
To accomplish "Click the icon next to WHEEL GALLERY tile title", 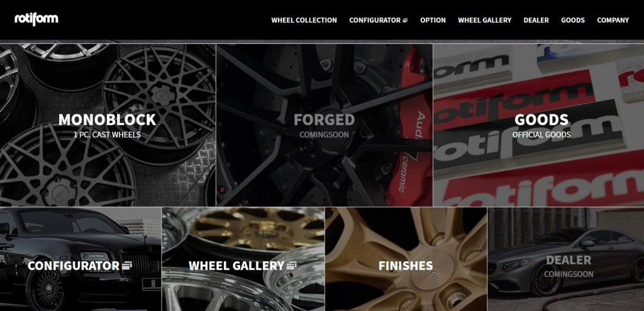I will (292, 266).
